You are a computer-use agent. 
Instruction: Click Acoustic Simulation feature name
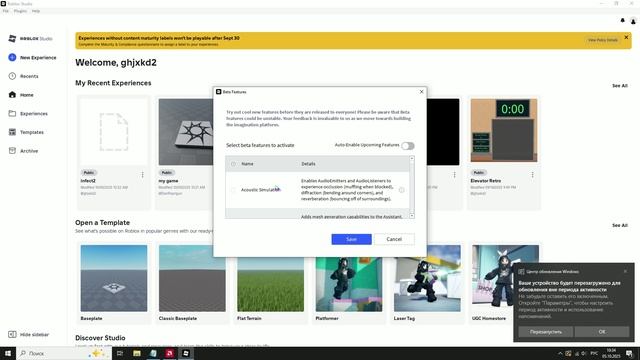pyautogui.click(x=261, y=190)
